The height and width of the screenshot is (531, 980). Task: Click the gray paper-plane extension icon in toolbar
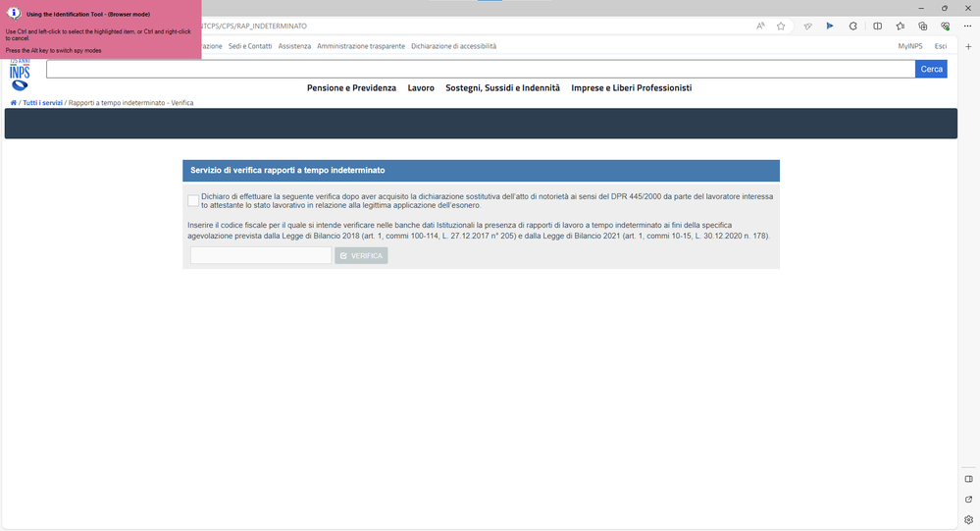(x=807, y=27)
